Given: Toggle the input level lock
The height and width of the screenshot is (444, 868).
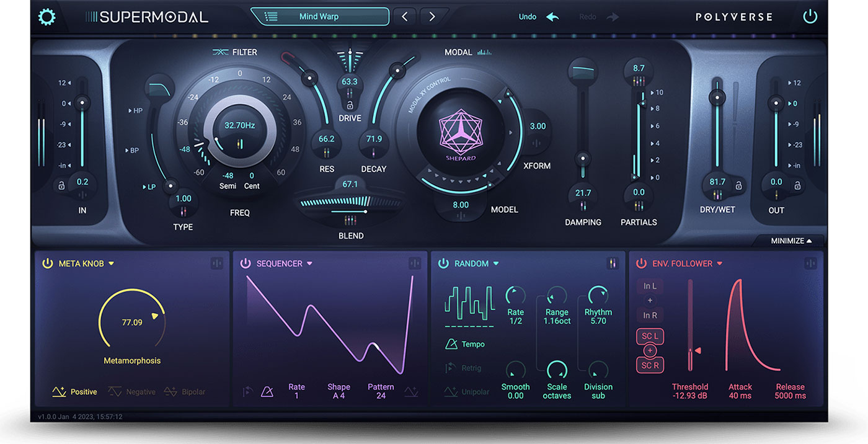Looking at the screenshot, I should [x=61, y=185].
